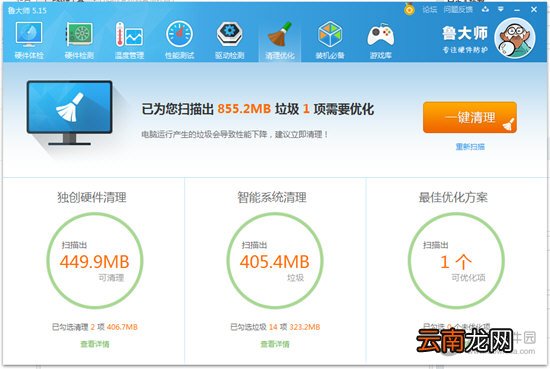The width and height of the screenshot is (550, 369).
Task: Open the main menu dropdown arrow icon
Action: point(501,9)
